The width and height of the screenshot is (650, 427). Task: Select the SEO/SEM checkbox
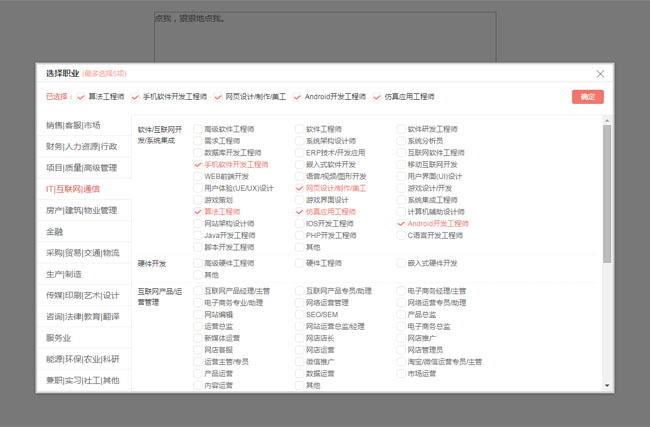pos(300,314)
